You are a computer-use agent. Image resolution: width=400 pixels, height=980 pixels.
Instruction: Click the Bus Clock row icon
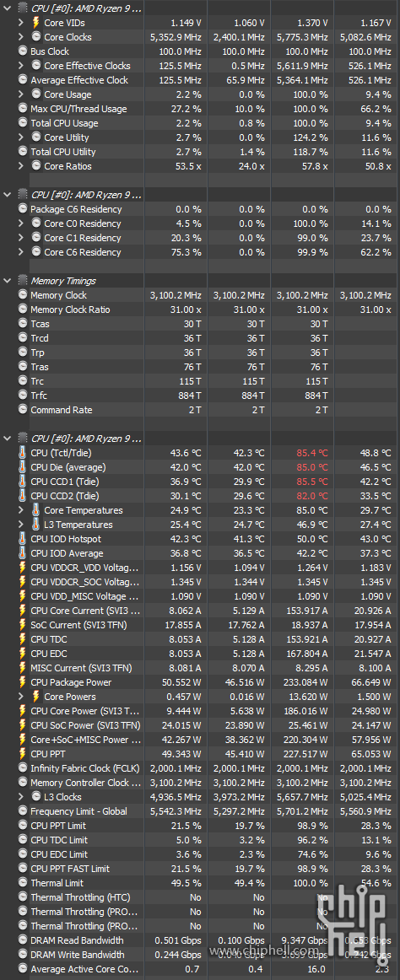pyautogui.click(x=23, y=51)
